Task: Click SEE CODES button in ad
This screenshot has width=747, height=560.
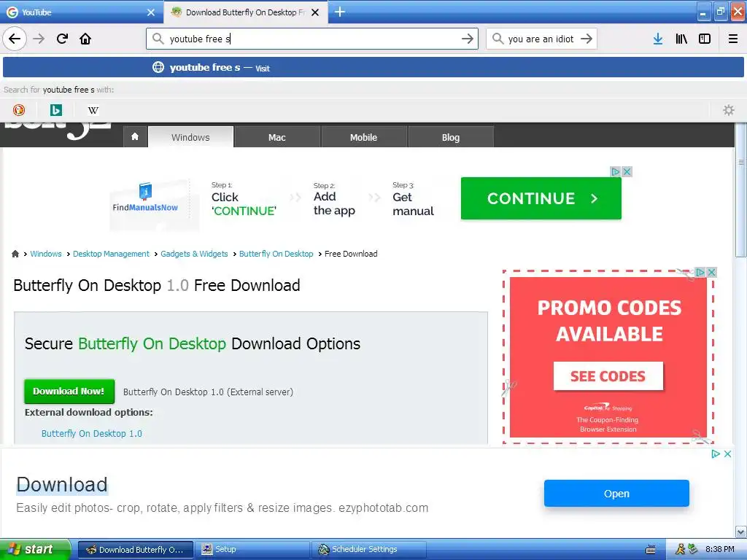Action: 608,376
